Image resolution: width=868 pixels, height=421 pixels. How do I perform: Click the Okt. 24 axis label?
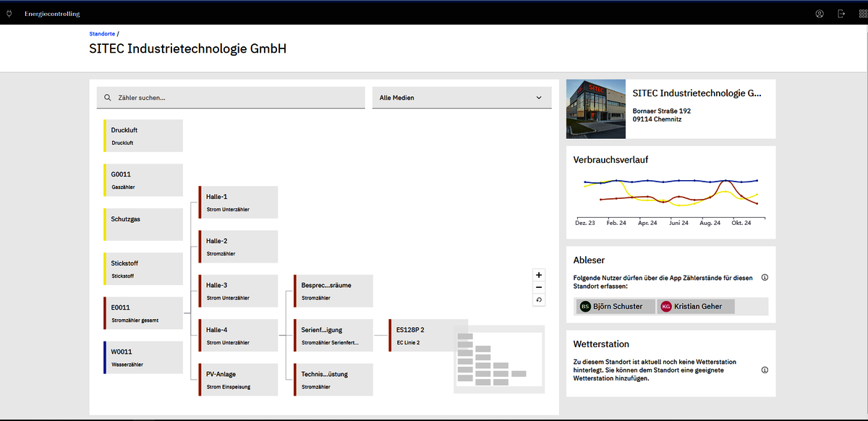click(741, 224)
